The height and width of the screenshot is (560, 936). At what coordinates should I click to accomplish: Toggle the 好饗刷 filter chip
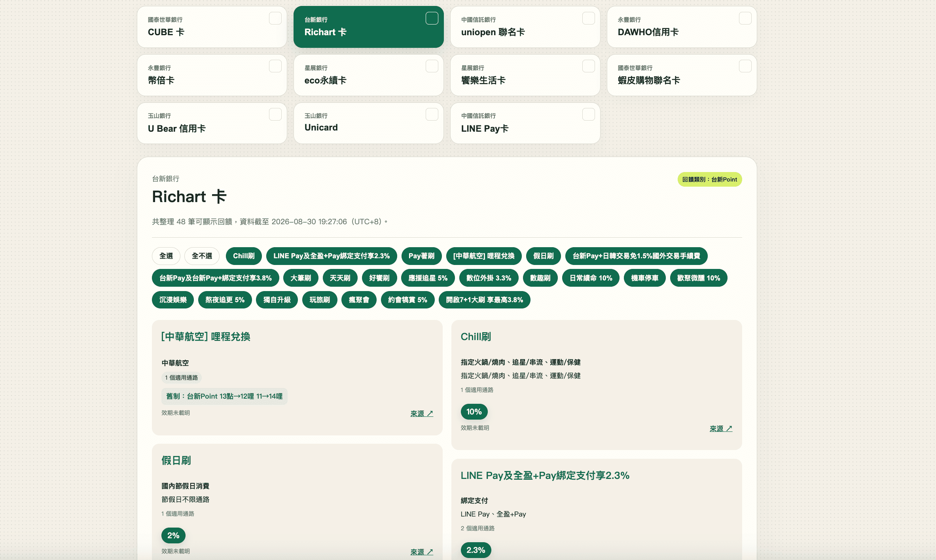[379, 278]
